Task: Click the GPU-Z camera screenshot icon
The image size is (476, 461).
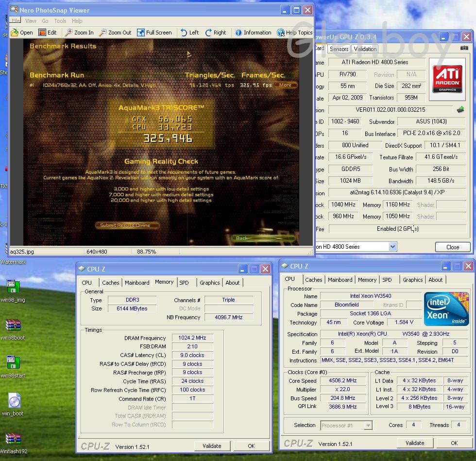Action: (x=464, y=48)
